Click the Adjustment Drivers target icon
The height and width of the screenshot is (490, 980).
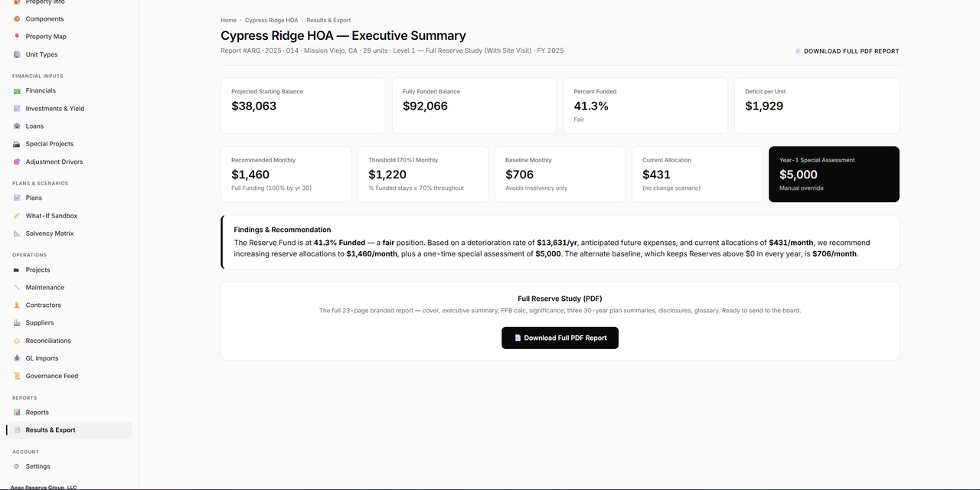(x=17, y=162)
